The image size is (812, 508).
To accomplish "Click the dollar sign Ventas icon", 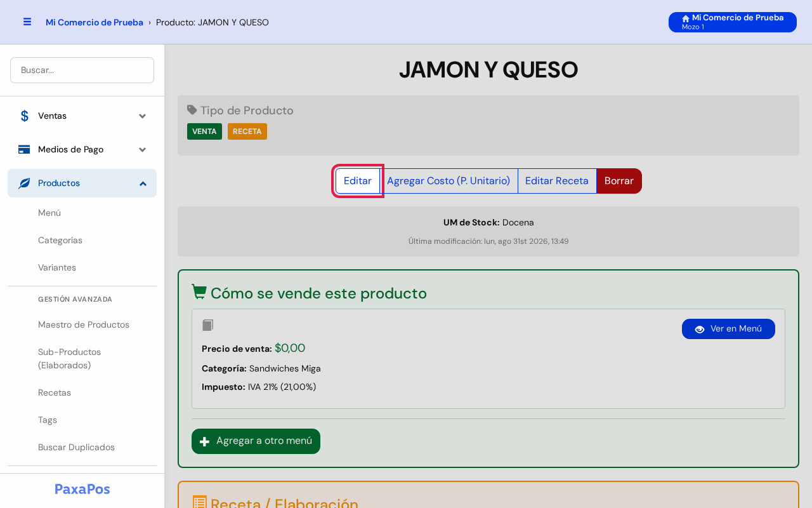I will point(24,116).
